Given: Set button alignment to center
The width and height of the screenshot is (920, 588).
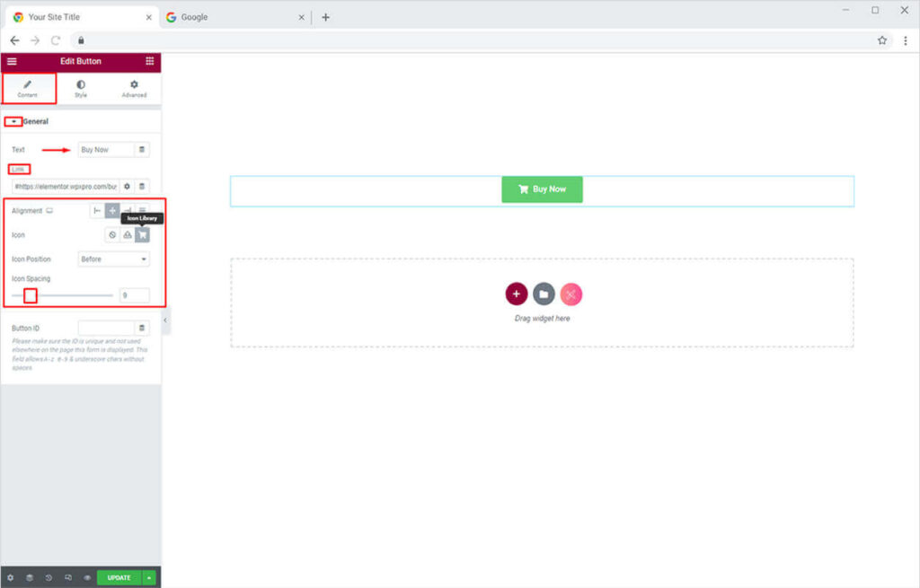Looking at the screenshot, I should [112, 211].
